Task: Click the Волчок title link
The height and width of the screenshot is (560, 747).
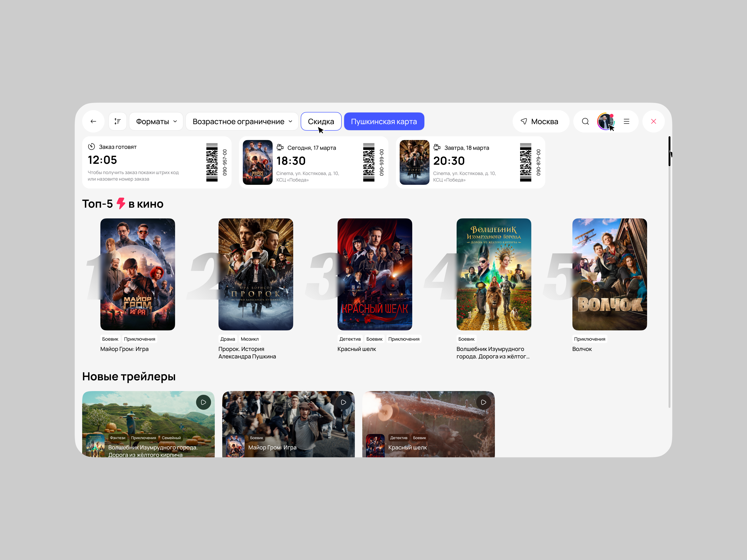Action: [x=582, y=349]
